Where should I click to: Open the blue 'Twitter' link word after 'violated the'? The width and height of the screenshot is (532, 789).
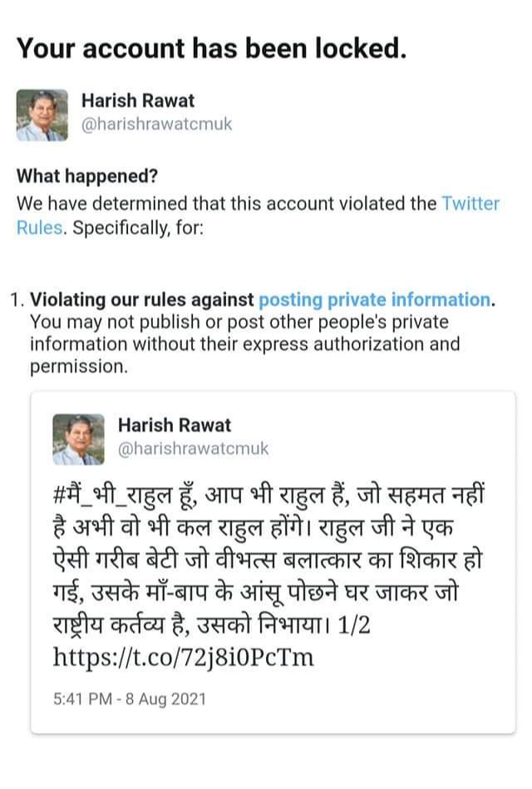click(x=470, y=204)
